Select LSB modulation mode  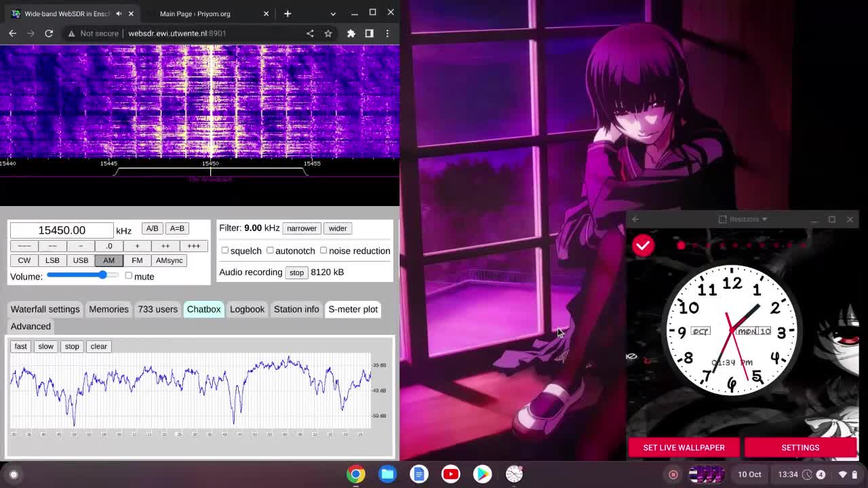point(52,260)
